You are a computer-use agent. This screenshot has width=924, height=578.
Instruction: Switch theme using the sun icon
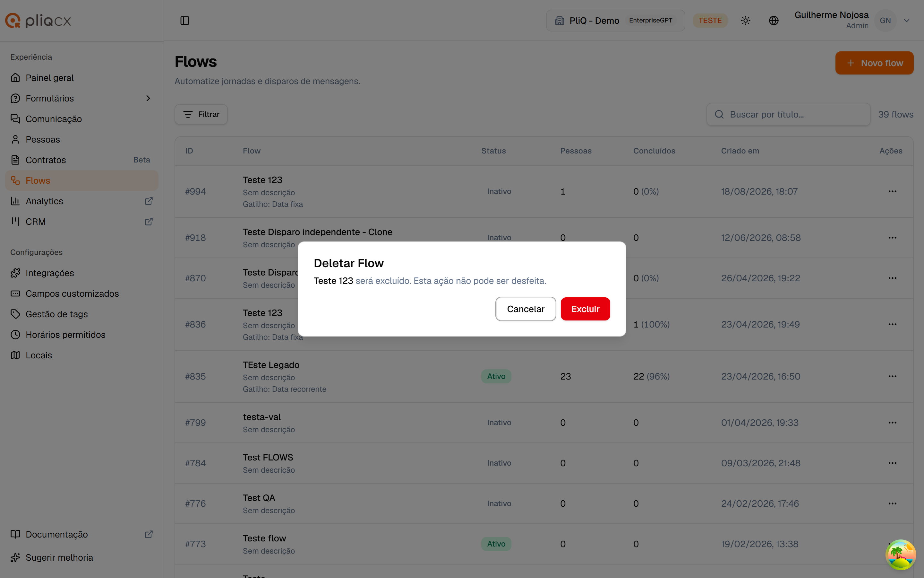745,21
